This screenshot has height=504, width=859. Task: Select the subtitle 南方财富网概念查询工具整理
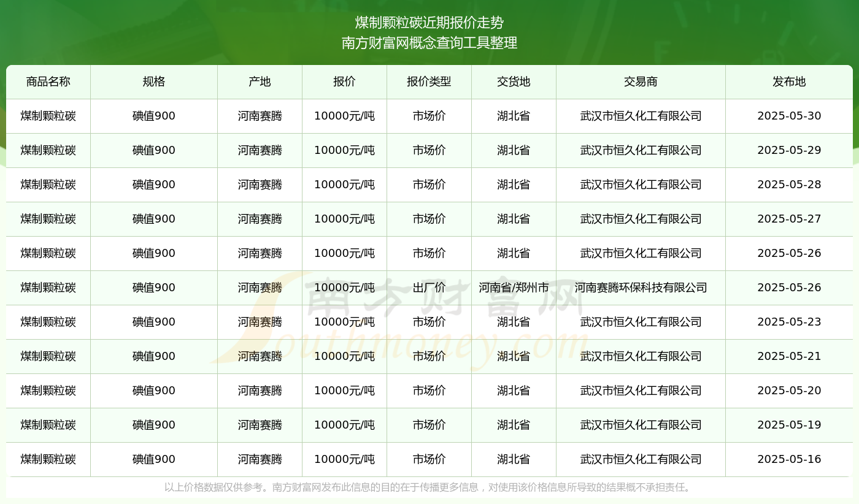pyautogui.click(x=429, y=43)
